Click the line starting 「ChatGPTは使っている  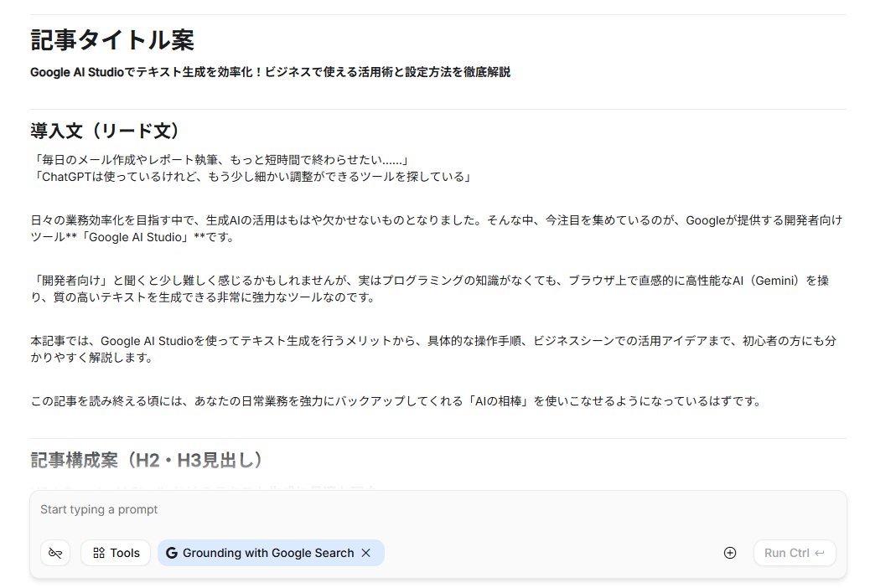point(253,177)
